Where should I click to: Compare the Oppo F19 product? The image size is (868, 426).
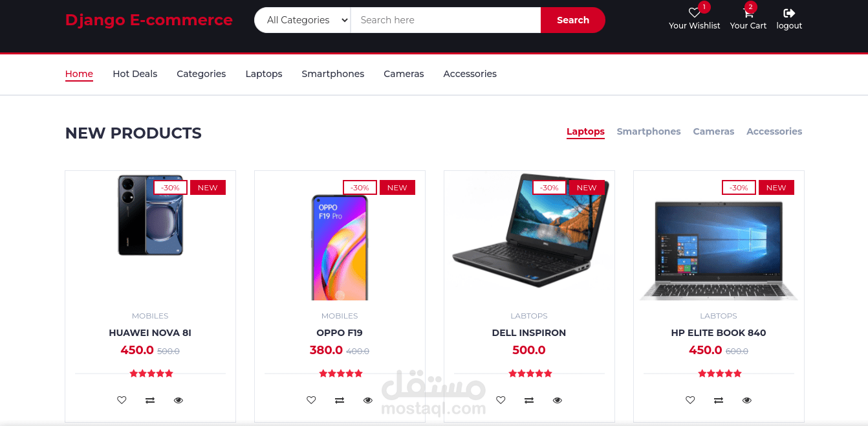[340, 400]
